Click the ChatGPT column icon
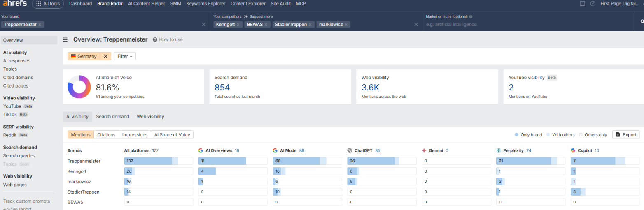Image resolution: width=644 pixels, height=210 pixels. click(350, 150)
